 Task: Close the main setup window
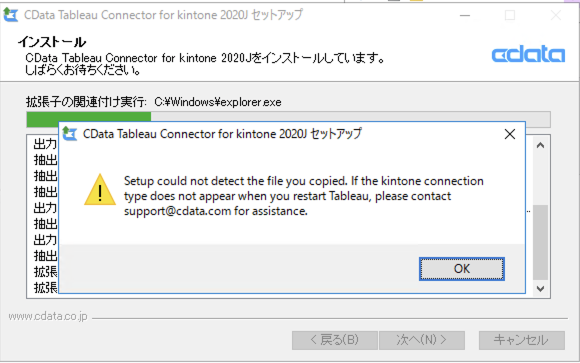click(556, 15)
